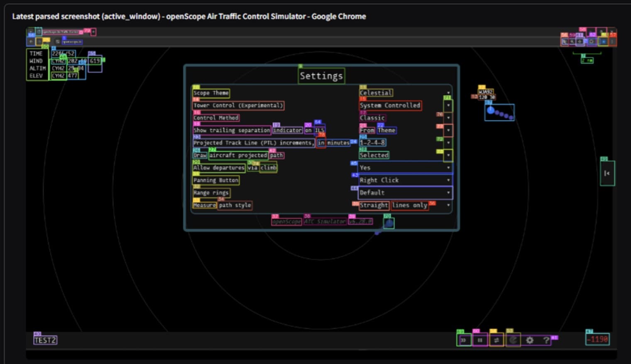Viewport: 631px width, 364px height.
Task: Open a new Chrome tab
Action: pyautogui.click(x=93, y=32)
